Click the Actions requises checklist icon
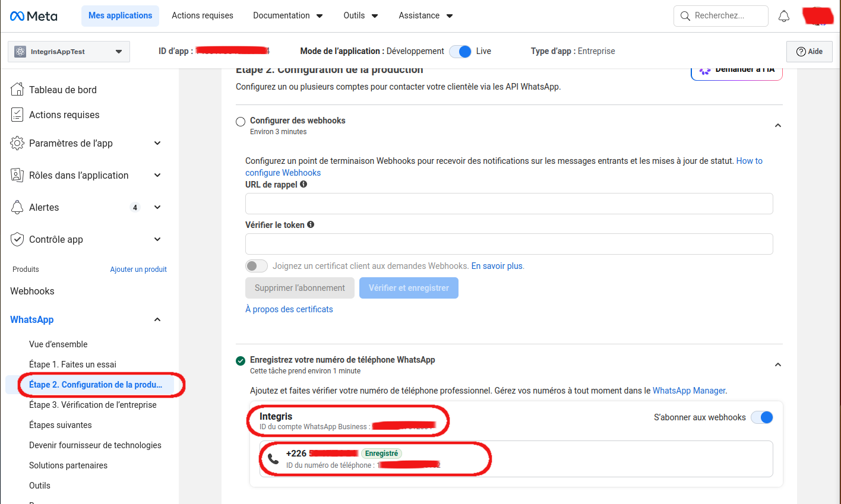841x504 pixels. [17, 115]
